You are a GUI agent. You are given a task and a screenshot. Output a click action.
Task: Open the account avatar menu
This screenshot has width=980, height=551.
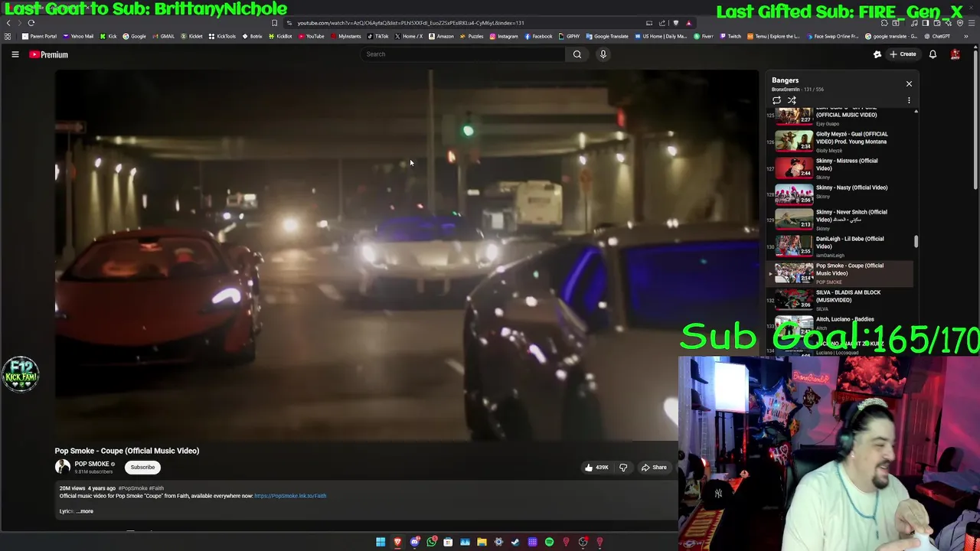955,54
